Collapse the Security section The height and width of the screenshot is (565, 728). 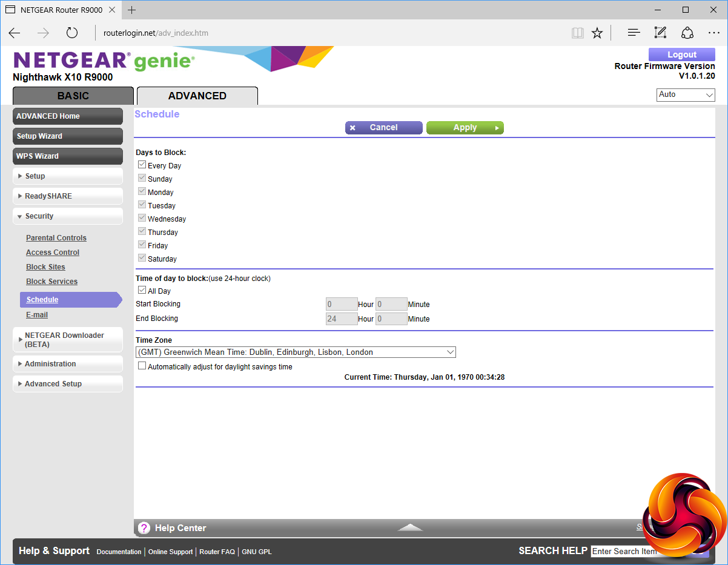coord(68,216)
